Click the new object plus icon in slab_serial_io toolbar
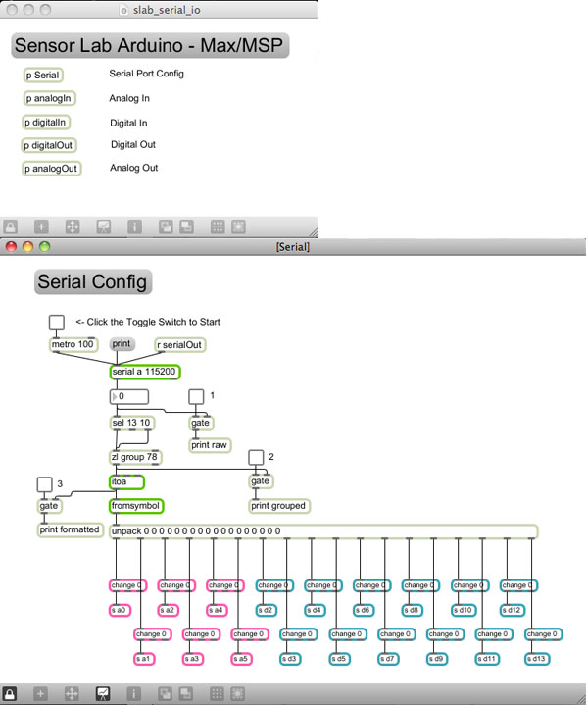The height and width of the screenshot is (705, 588). pyautogui.click(x=41, y=227)
